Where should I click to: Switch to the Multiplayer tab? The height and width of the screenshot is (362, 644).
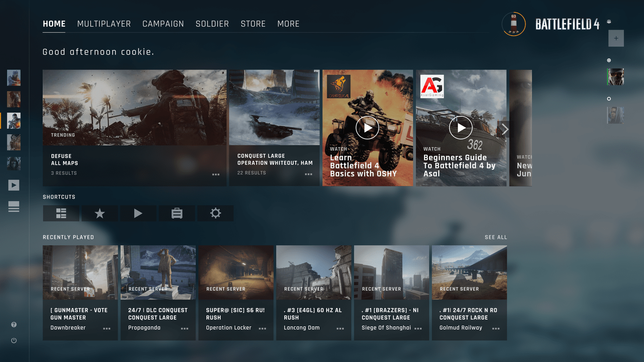[x=104, y=24]
